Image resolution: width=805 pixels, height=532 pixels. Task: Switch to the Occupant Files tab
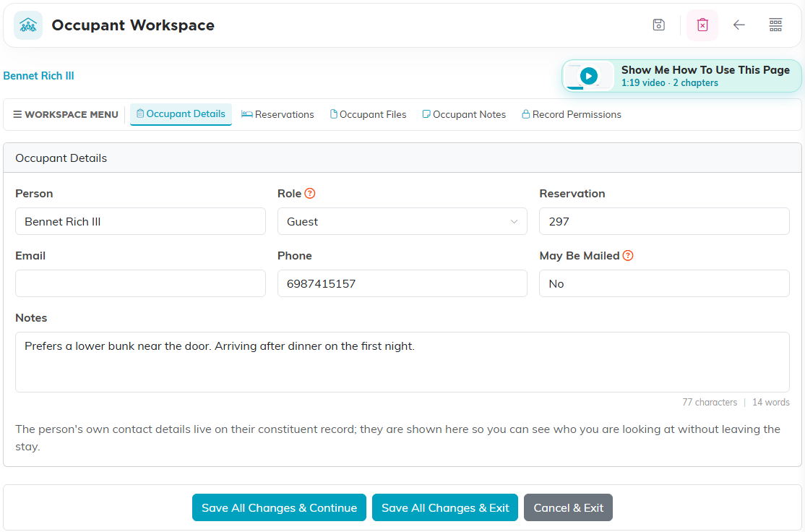pyautogui.click(x=368, y=114)
